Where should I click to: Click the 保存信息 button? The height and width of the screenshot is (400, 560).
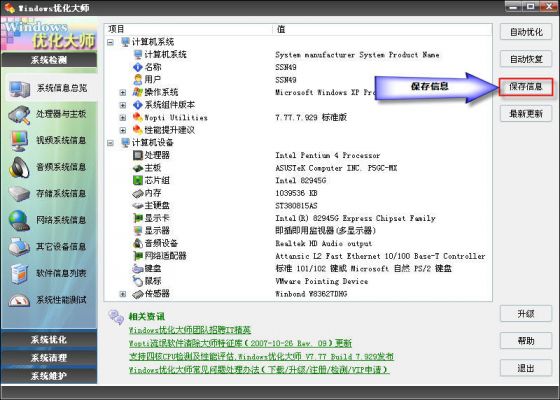coord(526,86)
